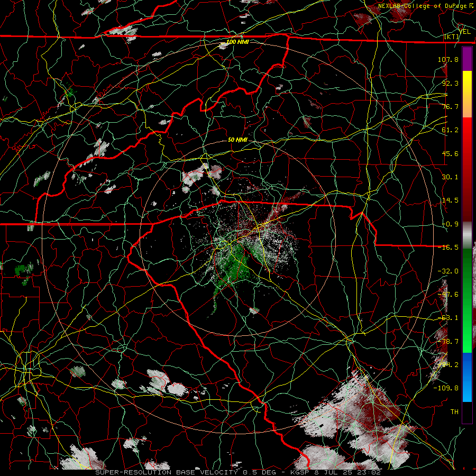Screen dimensions: 476x476
Task: Click the 23:02 timestamp in the caption
Action: pyautogui.click(x=369, y=472)
